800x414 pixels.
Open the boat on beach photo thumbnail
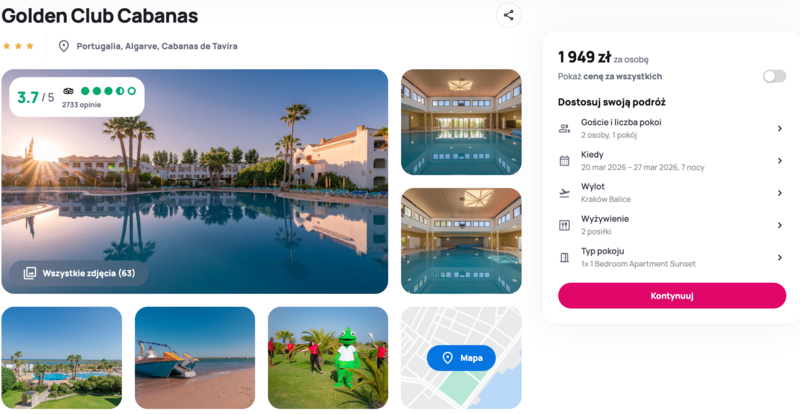click(195, 357)
